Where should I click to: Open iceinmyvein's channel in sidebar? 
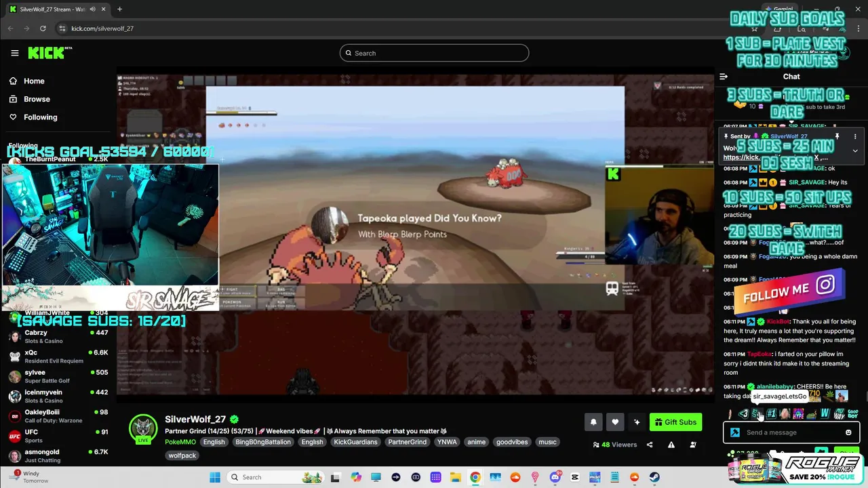pos(58,396)
